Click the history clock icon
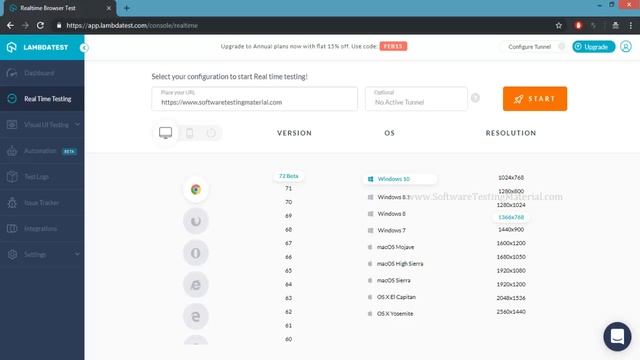This screenshot has height=360, width=640. pyautogui.click(x=211, y=133)
